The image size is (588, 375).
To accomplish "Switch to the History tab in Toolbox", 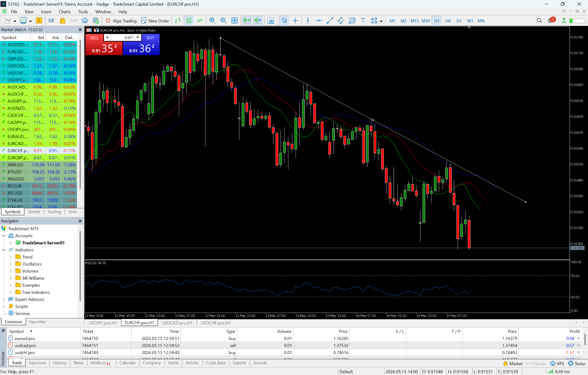I will (x=59, y=363).
